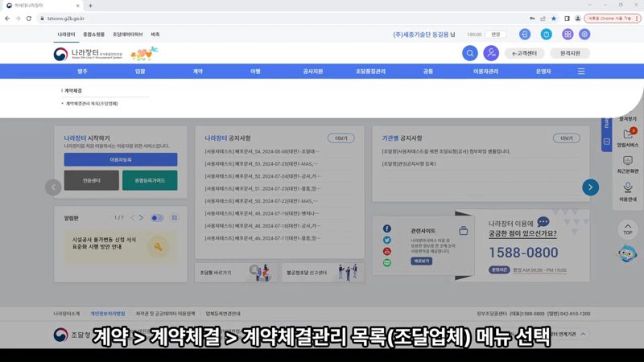Open the 운영자 main menu

(543, 72)
